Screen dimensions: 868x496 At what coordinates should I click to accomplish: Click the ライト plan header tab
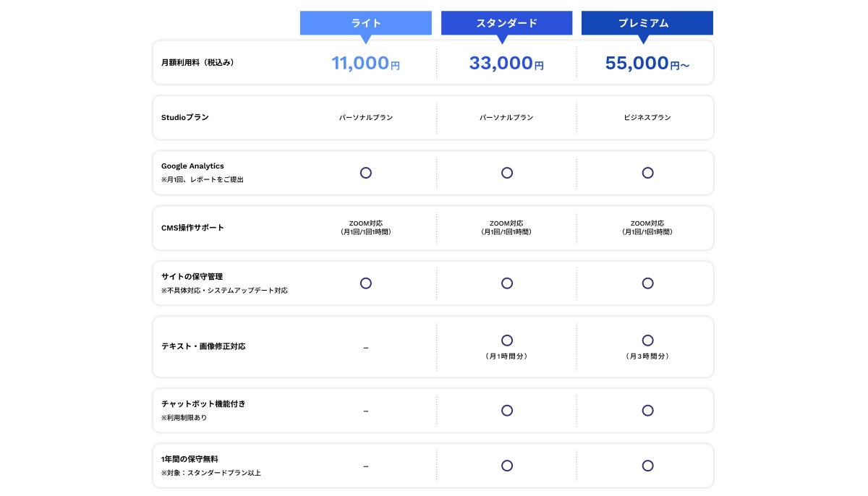point(365,23)
